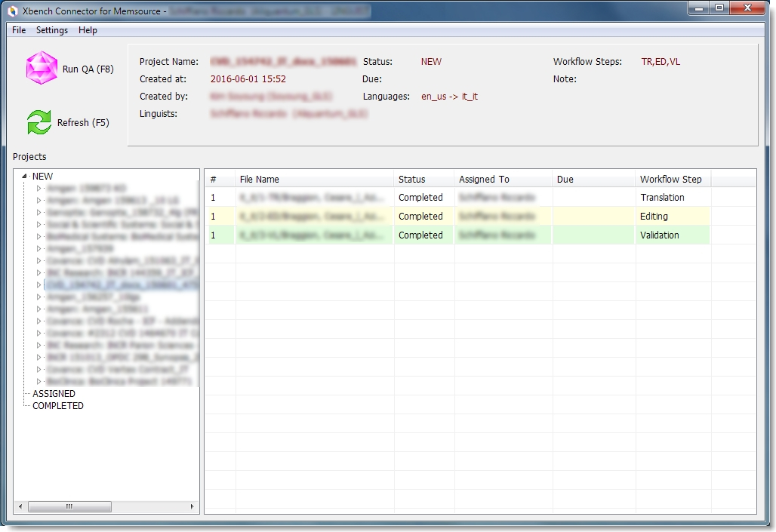Screen dimensions: 776x532
Task: Click the Assigned To column header
Action: click(x=484, y=180)
